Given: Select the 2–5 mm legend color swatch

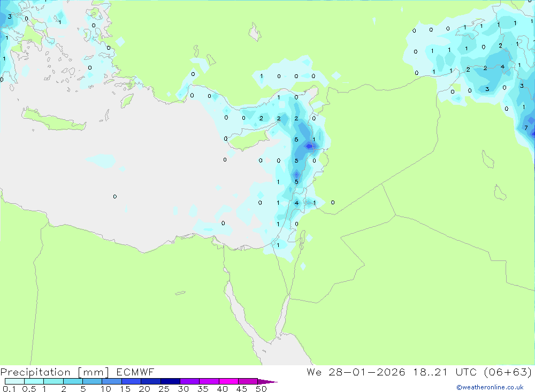Looking at the screenshot, I should pos(73,381).
